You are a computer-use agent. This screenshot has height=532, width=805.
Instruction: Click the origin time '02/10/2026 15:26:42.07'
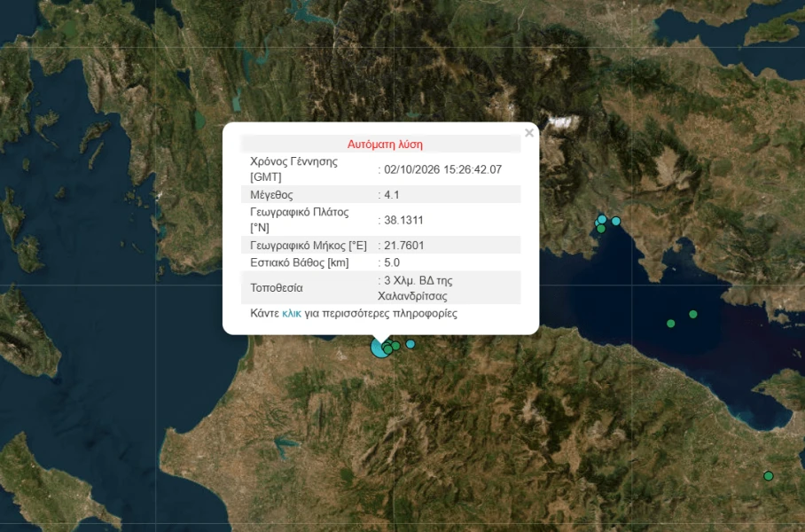pos(442,169)
